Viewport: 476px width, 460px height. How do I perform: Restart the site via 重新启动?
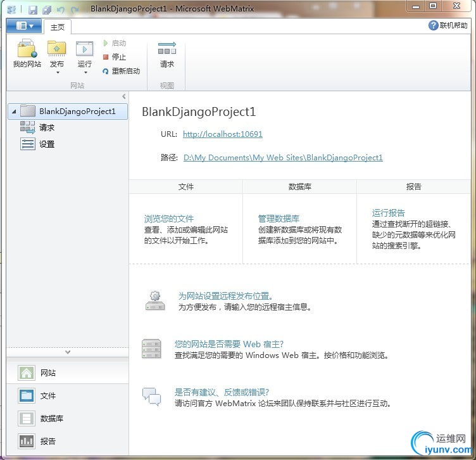point(122,71)
